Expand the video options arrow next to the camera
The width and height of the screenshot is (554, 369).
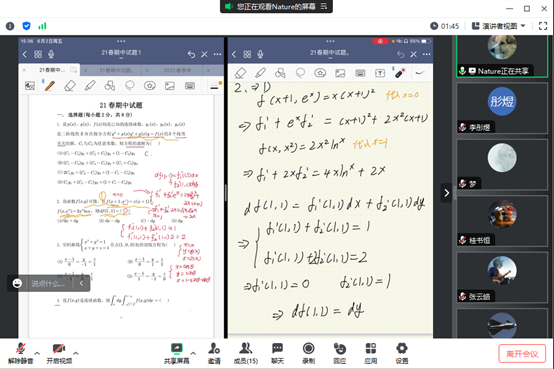[x=76, y=353]
